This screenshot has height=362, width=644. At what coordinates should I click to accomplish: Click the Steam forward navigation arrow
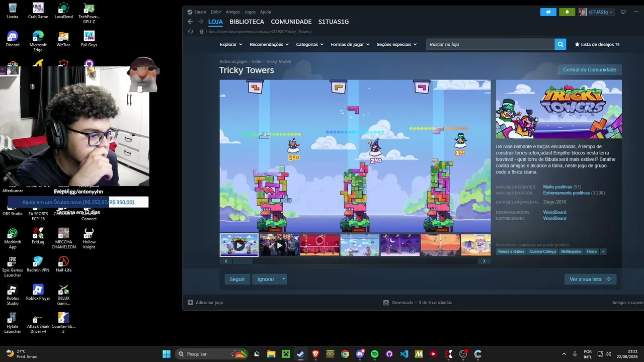pos(201,22)
